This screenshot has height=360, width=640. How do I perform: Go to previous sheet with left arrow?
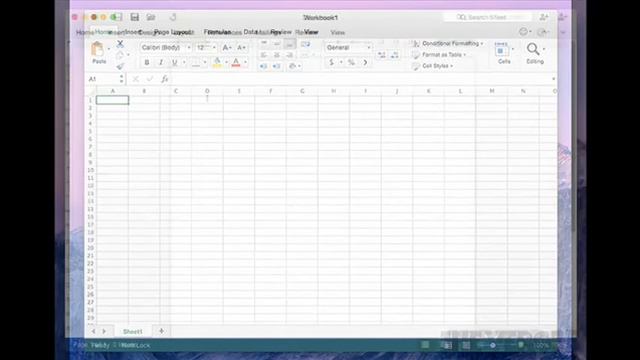click(93, 331)
